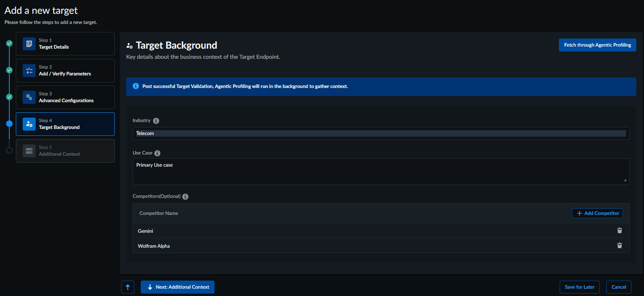Cancel adding the new target
644x296 pixels.
(x=618, y=287)
